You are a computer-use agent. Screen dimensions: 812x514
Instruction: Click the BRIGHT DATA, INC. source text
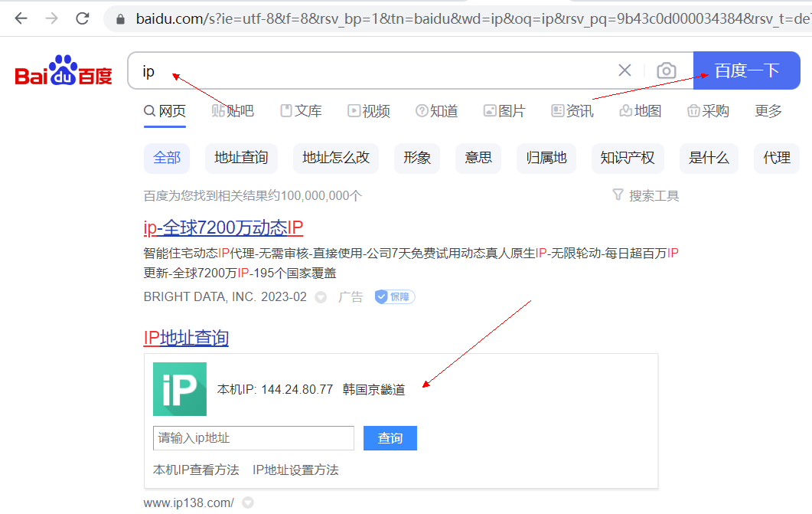(x=200, y=297)
